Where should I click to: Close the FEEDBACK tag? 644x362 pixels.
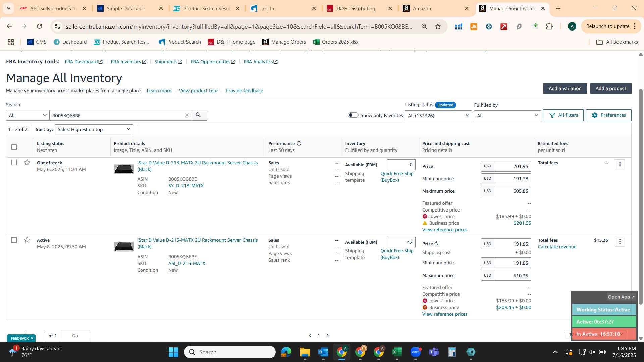click(32, 338)
